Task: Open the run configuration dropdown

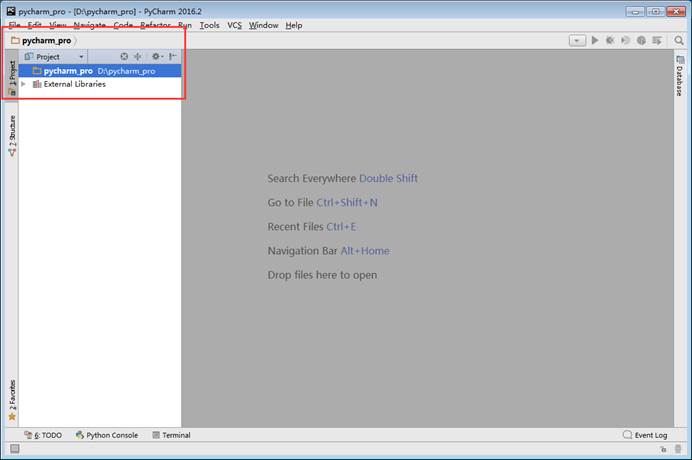Action: [x=577, y=41]
